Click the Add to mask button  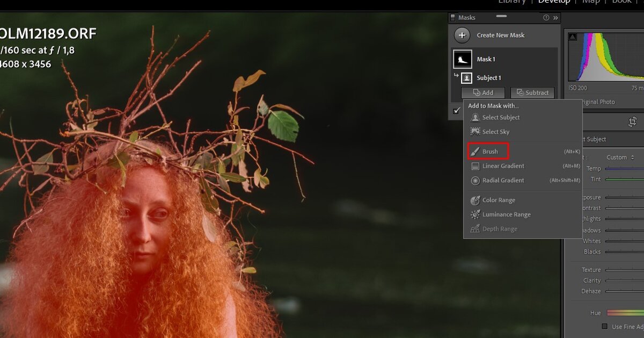coord(483,93)
